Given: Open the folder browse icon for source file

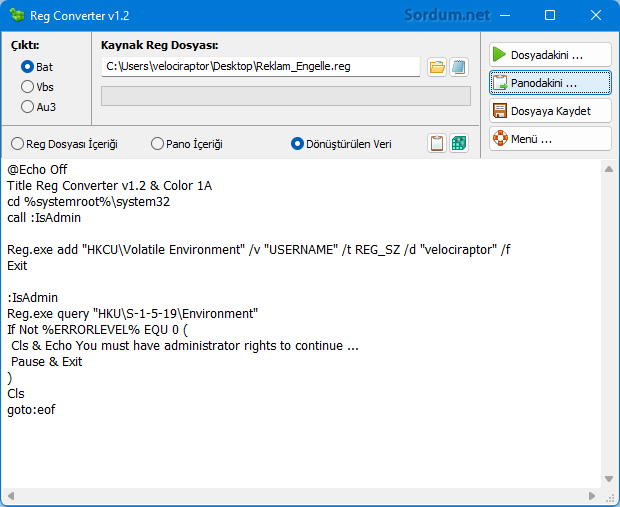Looking at the screenshot, I should 437,67.
